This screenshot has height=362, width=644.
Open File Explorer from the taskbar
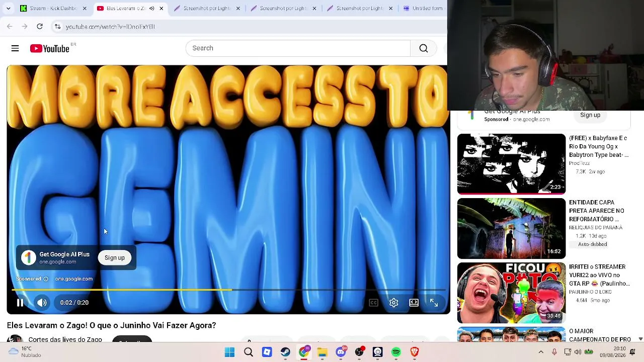click(x=322, y=352)
